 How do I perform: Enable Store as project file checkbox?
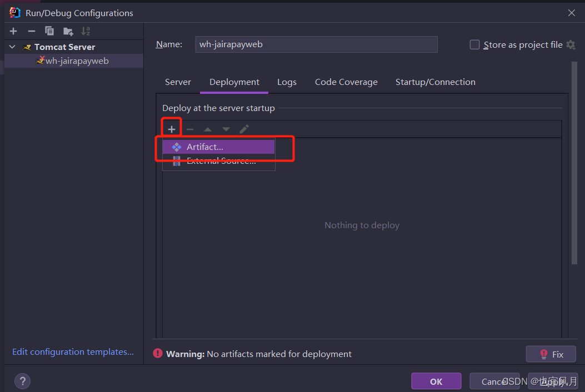click(x=474, y=45)
